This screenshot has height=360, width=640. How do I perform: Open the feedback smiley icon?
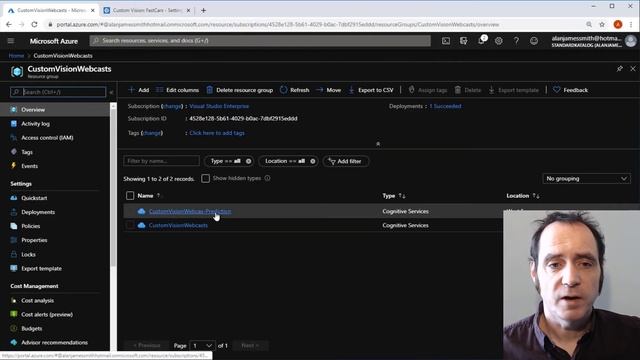pyautogui.click(x=534, y=41)
